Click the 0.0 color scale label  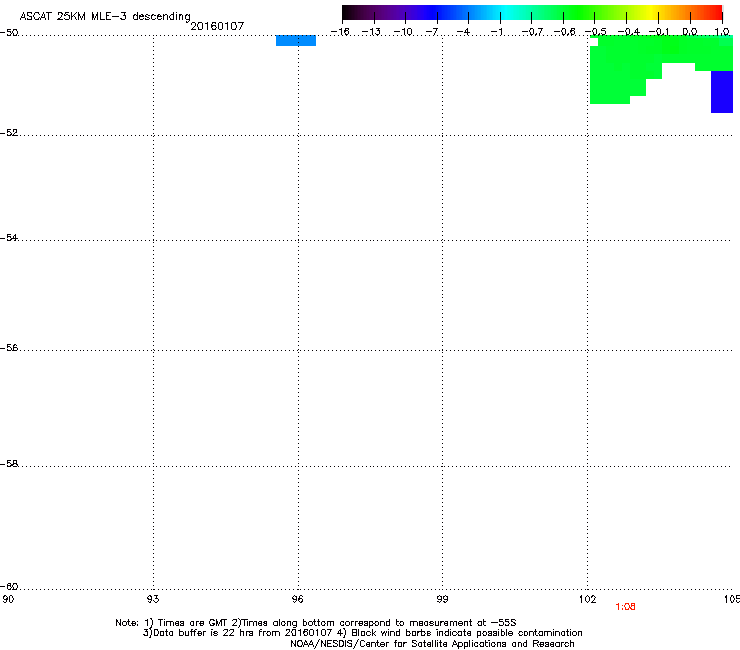pos(690,32)
